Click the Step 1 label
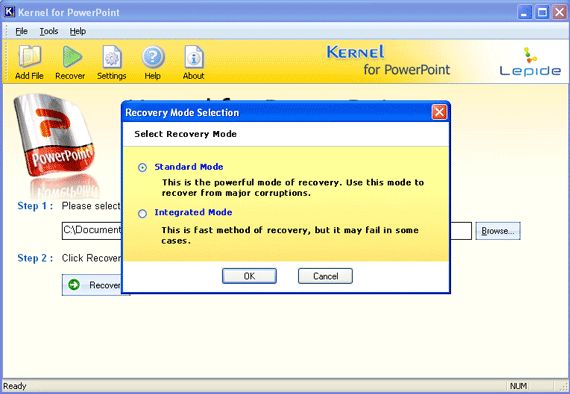The image size is (570, 394). point(35,206)
